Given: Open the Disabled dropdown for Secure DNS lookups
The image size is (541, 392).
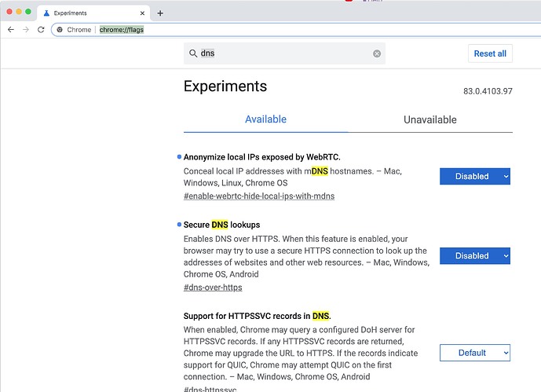Looking at the screenshot, I should coord(475,255).
